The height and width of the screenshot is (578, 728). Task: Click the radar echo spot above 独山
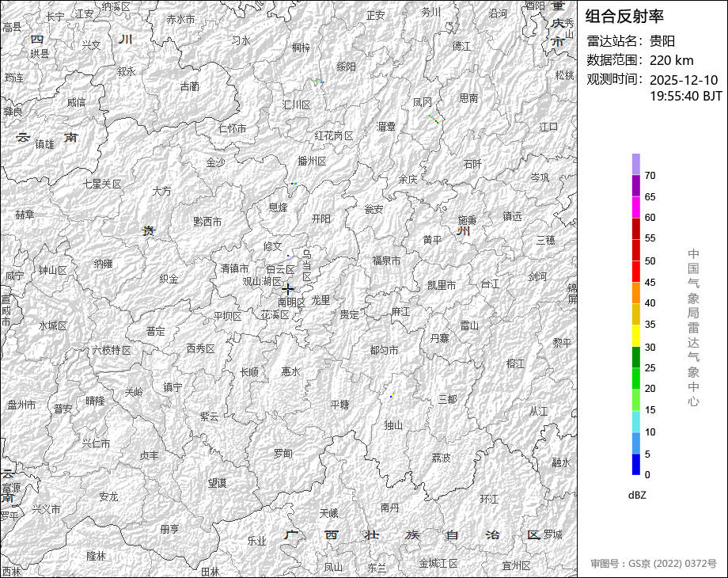coord(392,395)
